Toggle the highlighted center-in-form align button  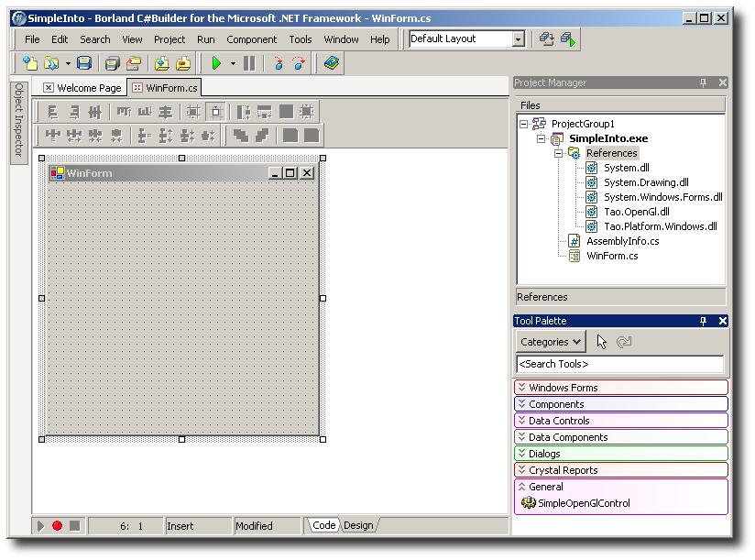click(x=215, y=112)
